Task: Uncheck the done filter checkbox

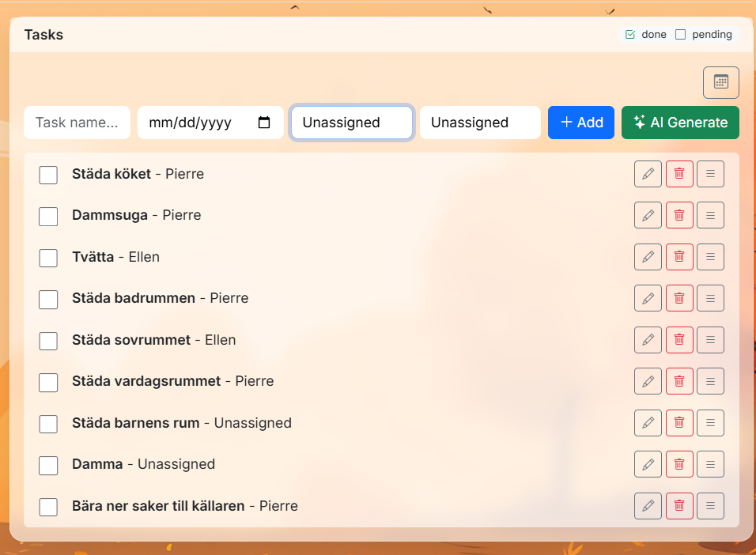Action: [x=629, y=34]
